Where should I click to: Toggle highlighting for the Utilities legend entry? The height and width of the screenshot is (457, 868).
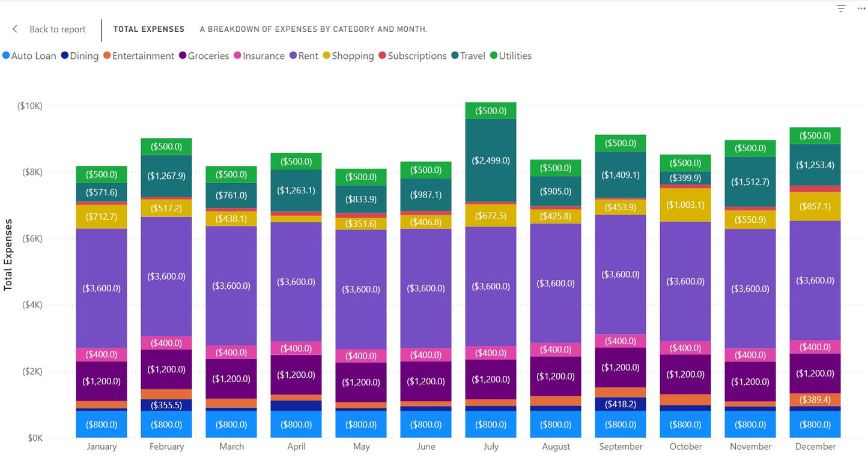click(x=511, y=55)
